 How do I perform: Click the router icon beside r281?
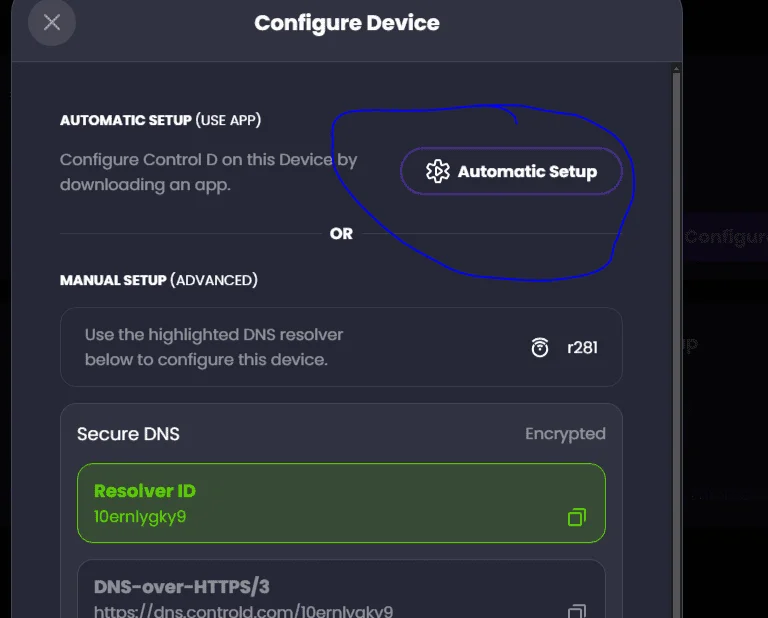point(540,347)
